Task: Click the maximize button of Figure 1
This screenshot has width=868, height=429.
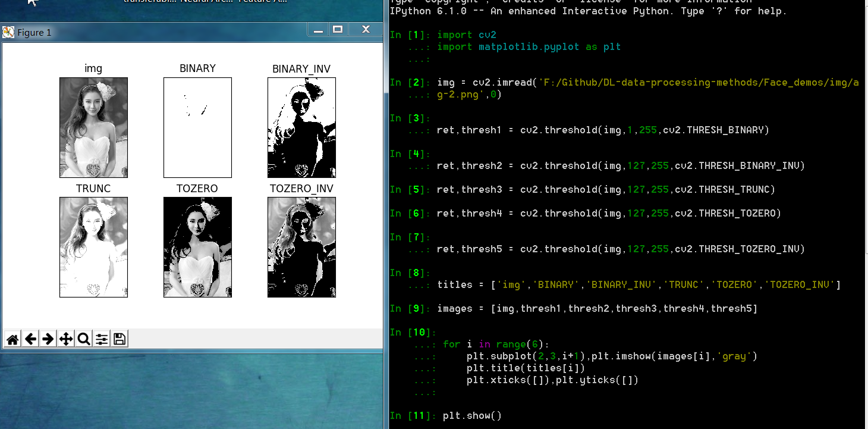Action: [x=339, y=29]
